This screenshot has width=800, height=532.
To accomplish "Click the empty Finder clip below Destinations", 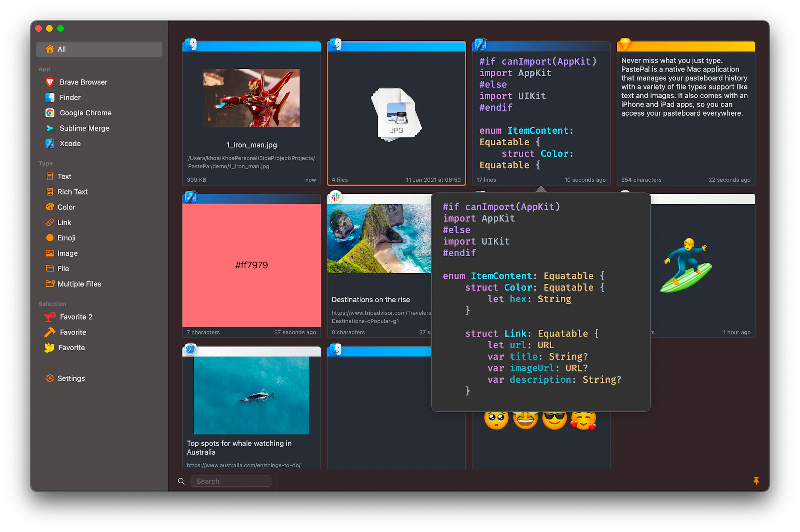I will tap(379, 407).
